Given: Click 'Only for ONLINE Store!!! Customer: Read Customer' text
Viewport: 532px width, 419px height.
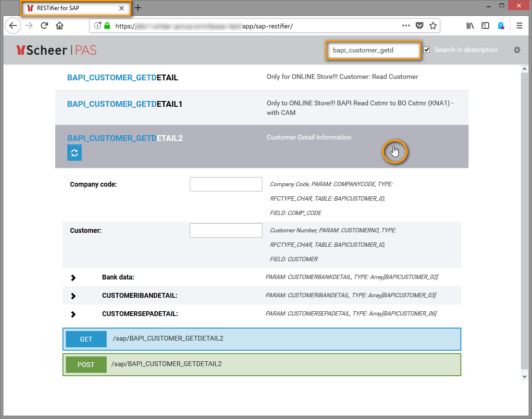Looking at the screenshot, I should (x=342, y=77).
